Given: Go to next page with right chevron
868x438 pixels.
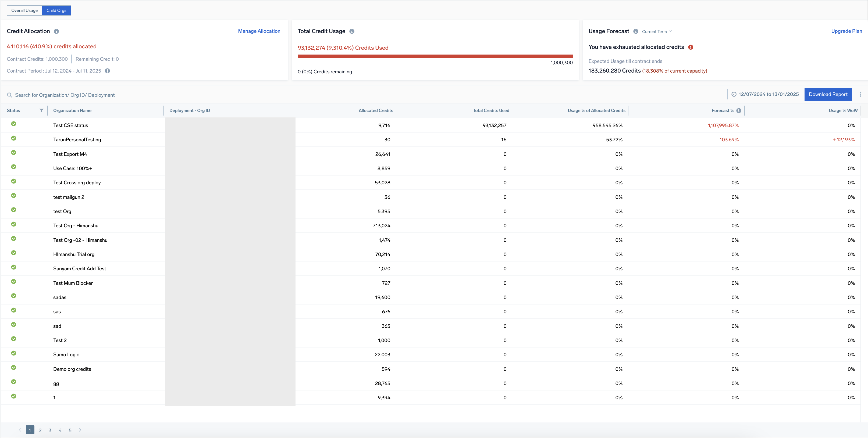Looking at the screenshot, I should pos(80,430).
